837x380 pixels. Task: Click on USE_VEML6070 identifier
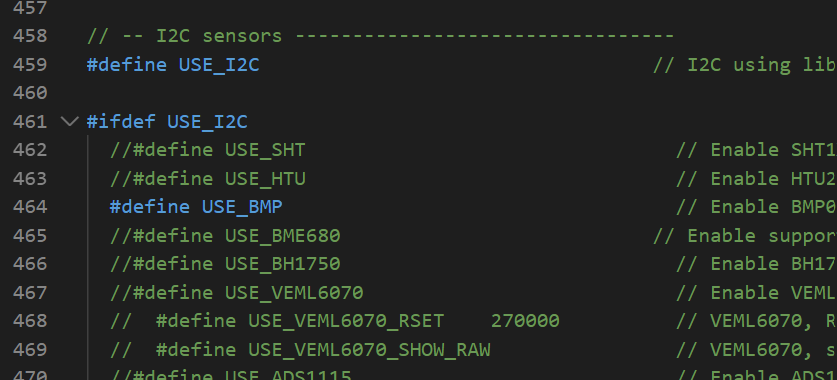pyautogui.click(x=294, y=292)
